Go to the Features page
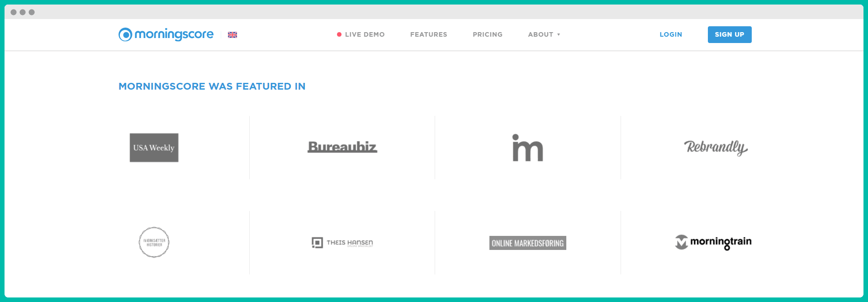The image size is (868, 302). (x=428, y=34)
